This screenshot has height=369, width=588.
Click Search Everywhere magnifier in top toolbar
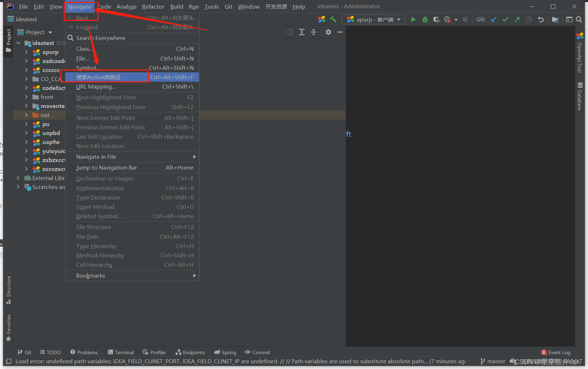(x=579, y=19)
